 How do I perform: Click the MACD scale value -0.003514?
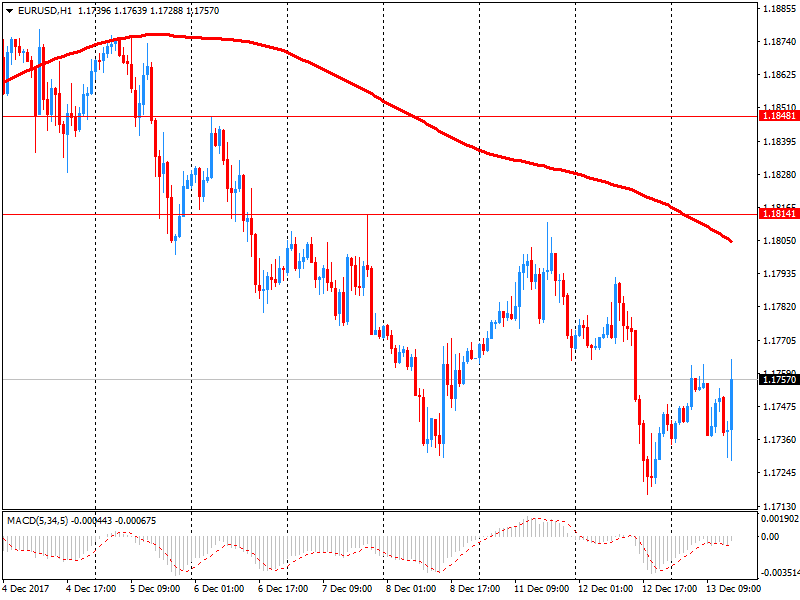tap(780, 573)
